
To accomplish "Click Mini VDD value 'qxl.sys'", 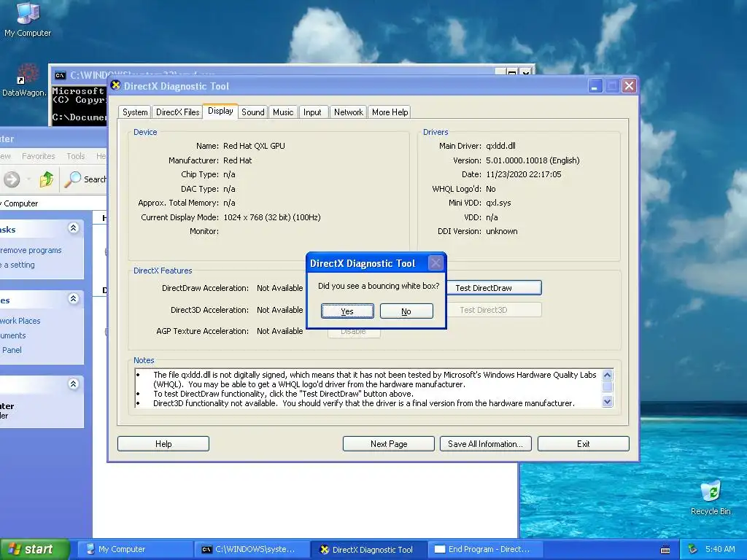I will (498, 203).
